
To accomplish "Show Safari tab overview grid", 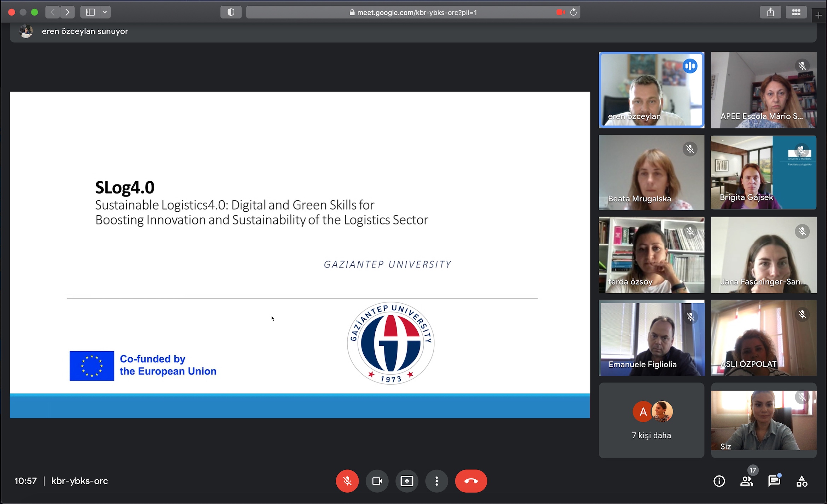I will pyautogui.click(x=796, y=12).
